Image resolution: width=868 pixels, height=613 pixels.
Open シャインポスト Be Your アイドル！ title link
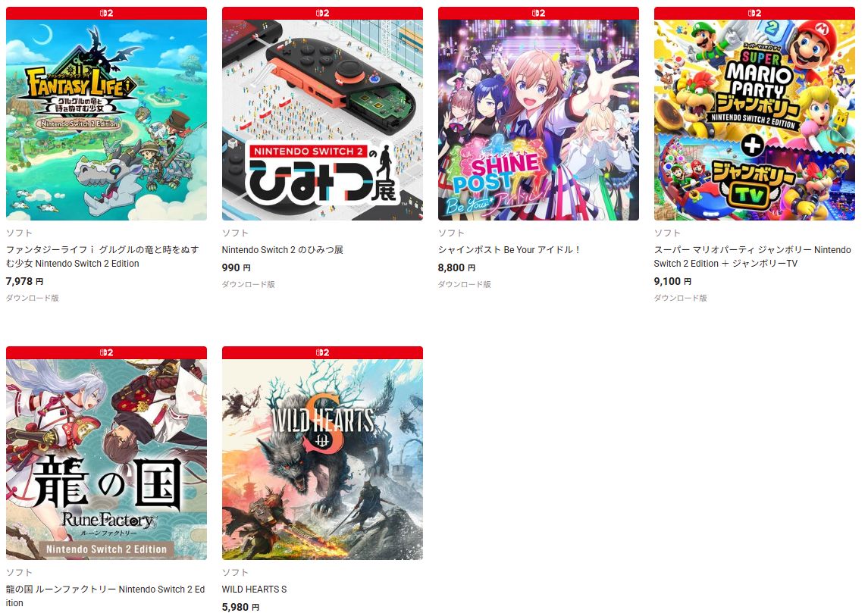[x=509, y=250]
